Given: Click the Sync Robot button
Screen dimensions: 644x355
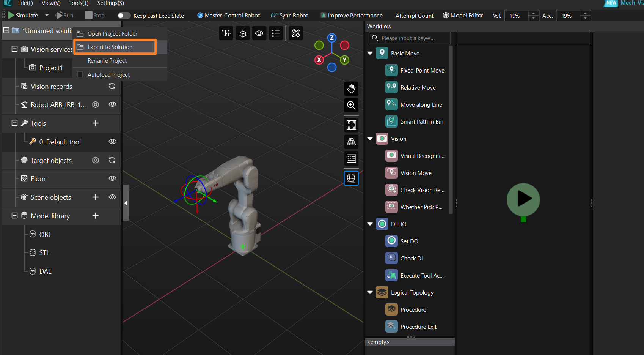Looking at the screenshot, I should [289, 16].
